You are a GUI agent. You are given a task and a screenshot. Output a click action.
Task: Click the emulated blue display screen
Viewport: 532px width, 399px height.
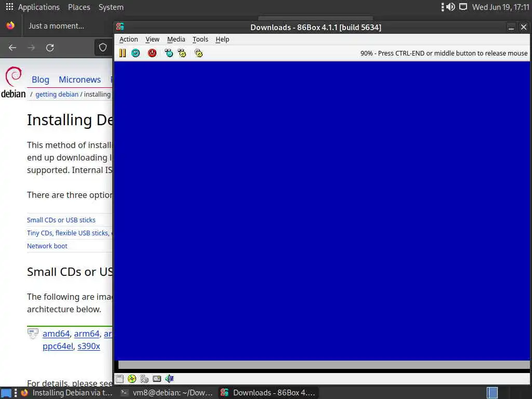click(x=322, y=210)
